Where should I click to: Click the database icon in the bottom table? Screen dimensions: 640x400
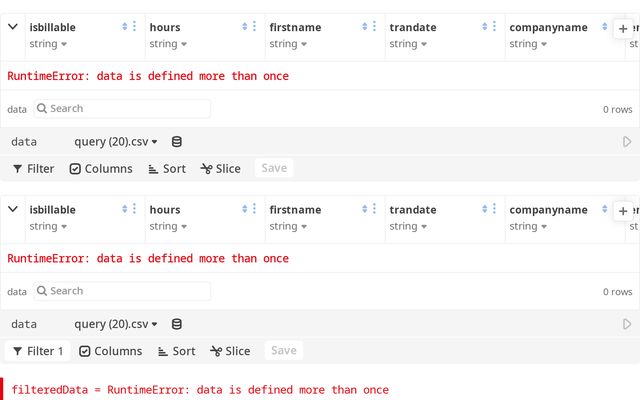(x=177, y=324)
